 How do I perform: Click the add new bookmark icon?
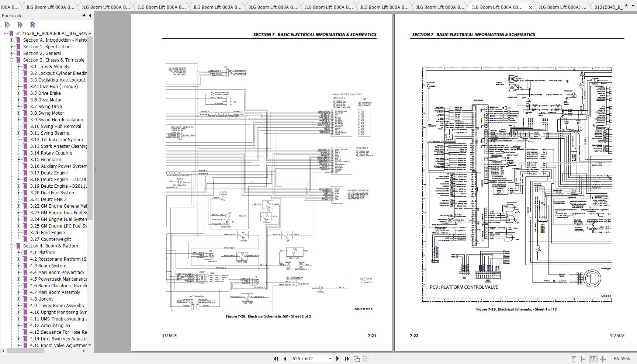coord(20,25)
